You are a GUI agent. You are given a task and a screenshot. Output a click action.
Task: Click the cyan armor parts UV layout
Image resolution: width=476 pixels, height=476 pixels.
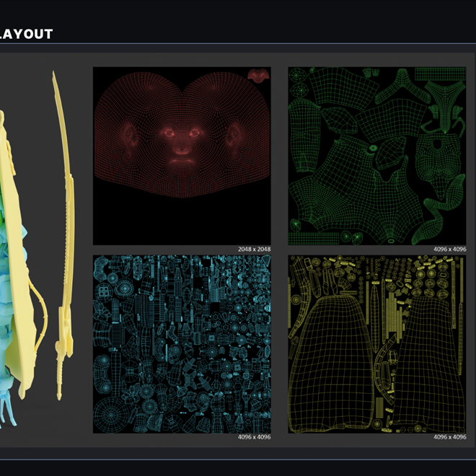coord(182,344)
